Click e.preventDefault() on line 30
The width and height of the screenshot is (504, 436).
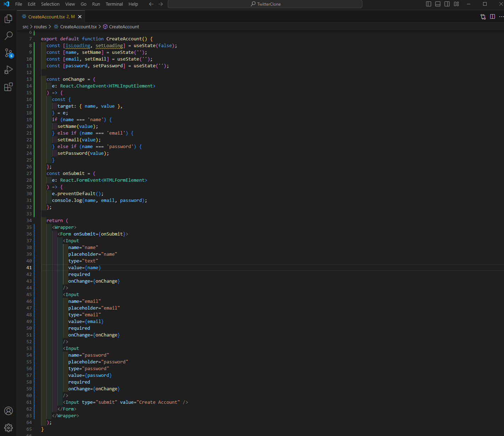point(78,194)
